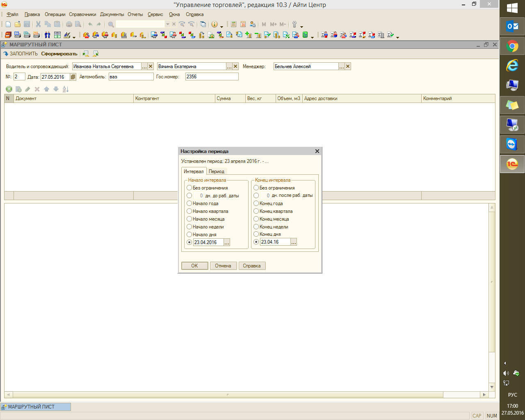This screenshot has height=420, width=525.
Task: Select 'Начало месяца' radio option
Action: pos(189,219)
